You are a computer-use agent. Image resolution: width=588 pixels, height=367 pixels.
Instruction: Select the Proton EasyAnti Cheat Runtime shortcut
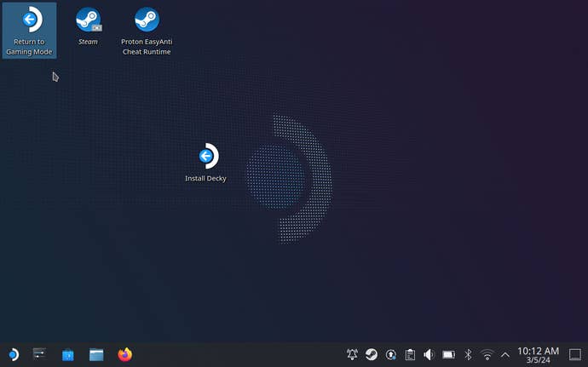tap(147, 32)
